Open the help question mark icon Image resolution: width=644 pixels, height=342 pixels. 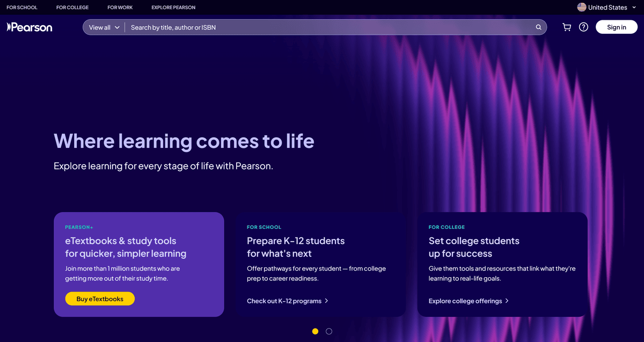coord(584,27)
